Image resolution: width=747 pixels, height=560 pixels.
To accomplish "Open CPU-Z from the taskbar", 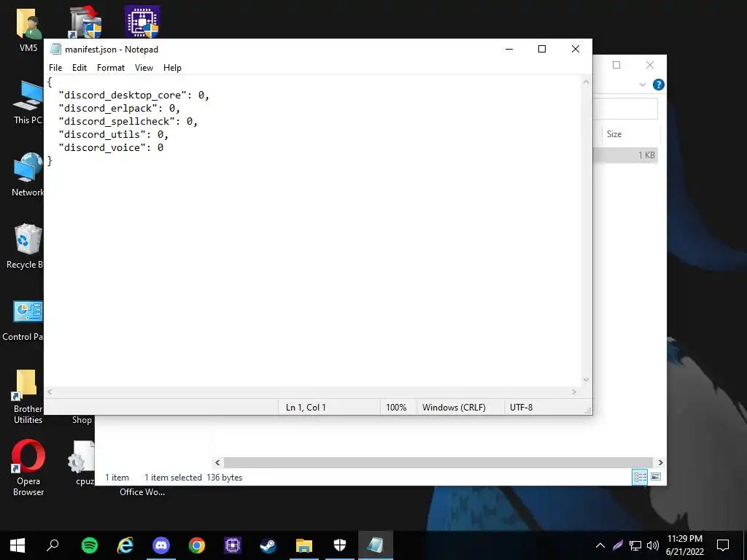I will [x=233, y=545].
